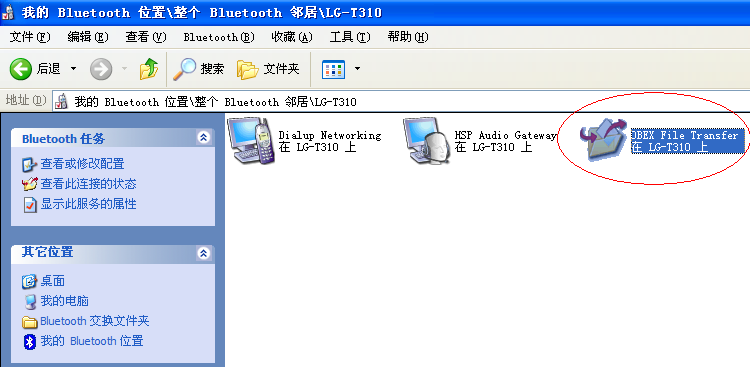Click 查看或修改配置 link
This screenshot has width=750, height=367.
coord(82,164)
